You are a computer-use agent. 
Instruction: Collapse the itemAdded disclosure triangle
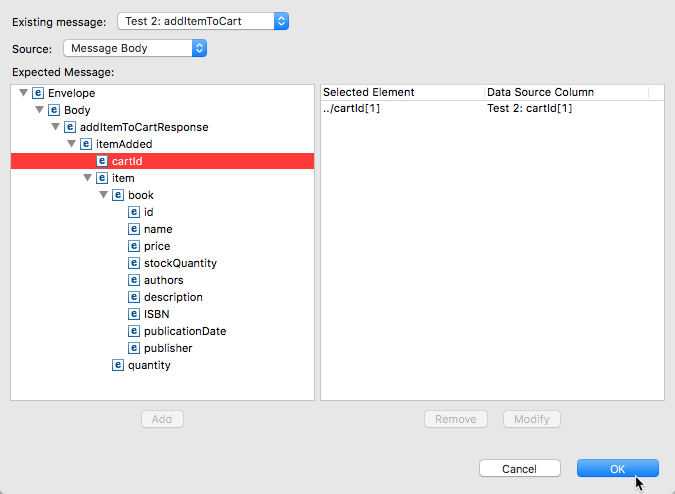point(71,144)
